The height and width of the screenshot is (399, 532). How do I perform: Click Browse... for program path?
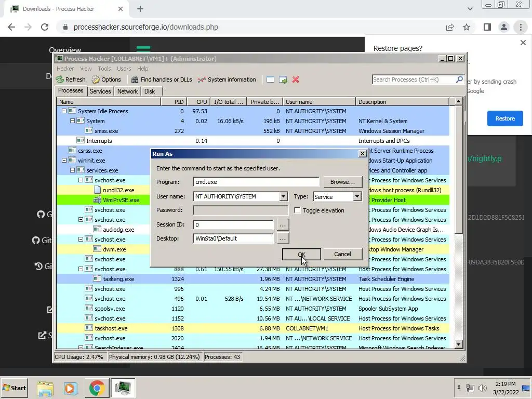click(x=343, y=182)
